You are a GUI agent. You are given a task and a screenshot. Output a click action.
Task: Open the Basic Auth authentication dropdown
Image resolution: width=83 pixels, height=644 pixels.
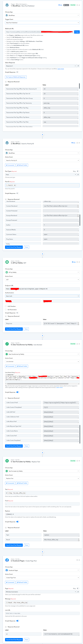point(42,296)
